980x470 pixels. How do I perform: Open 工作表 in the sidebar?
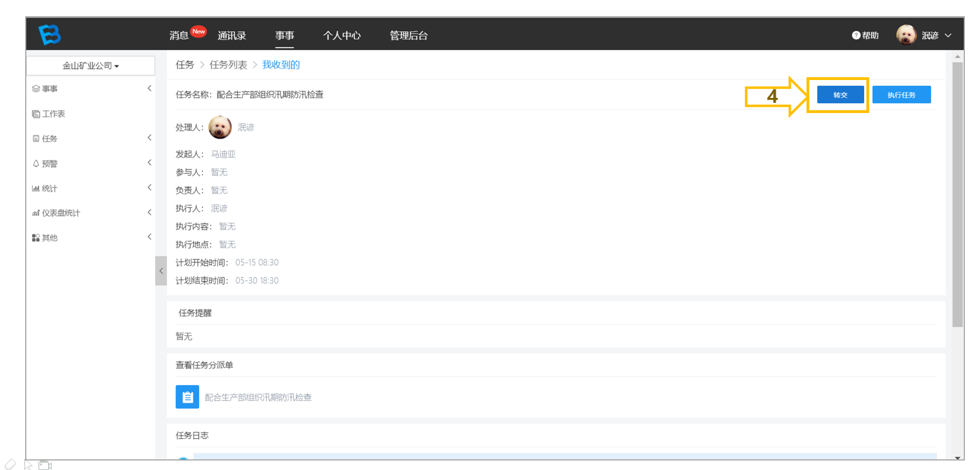click(x=53, y=114)
